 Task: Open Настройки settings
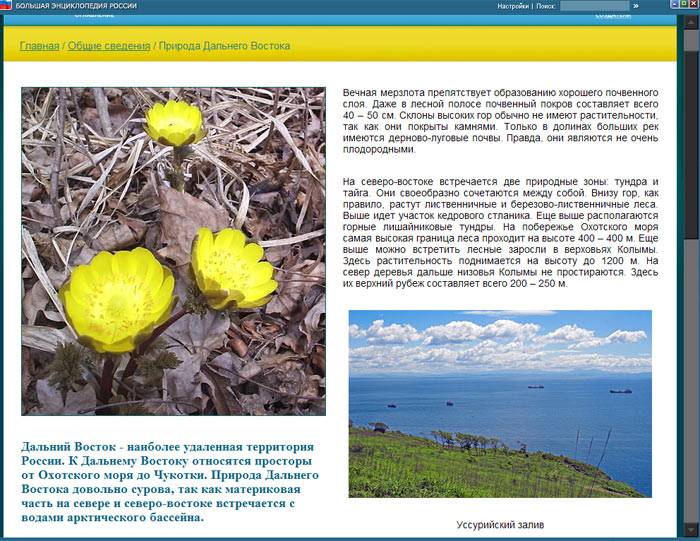(513, 6)
